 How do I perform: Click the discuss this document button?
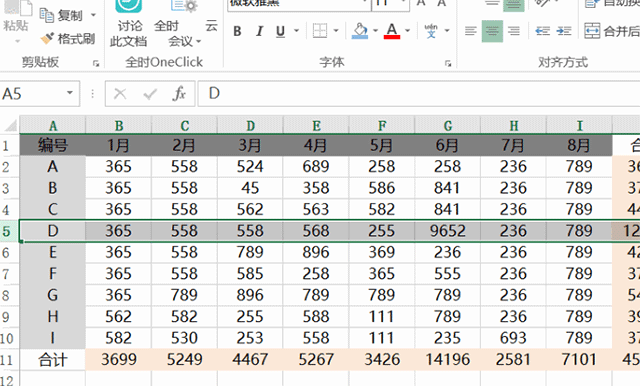(129, 24)
